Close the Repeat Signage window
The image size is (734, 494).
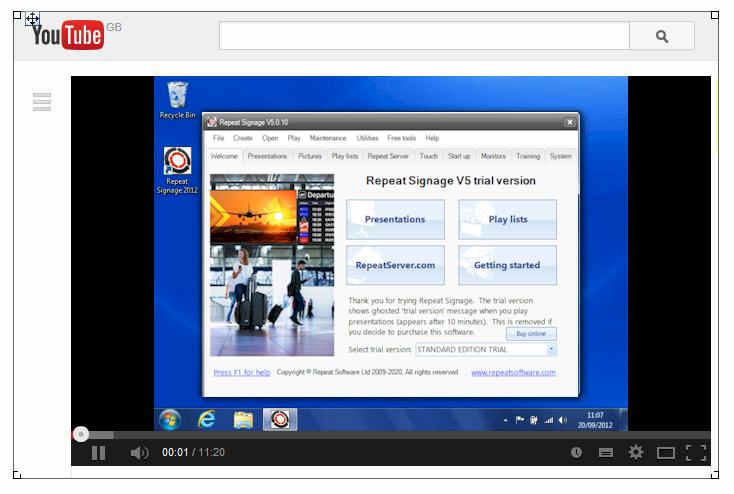tap(570, 122)
